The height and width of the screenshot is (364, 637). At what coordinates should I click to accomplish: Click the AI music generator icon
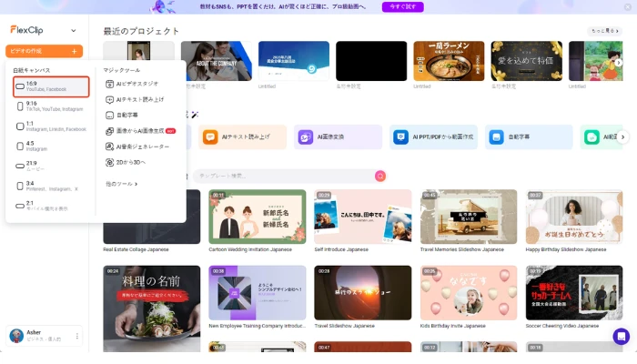coord(109,147)
